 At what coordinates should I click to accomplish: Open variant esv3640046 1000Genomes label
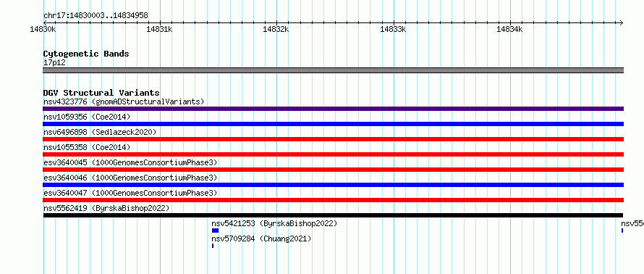coord(130,178)
